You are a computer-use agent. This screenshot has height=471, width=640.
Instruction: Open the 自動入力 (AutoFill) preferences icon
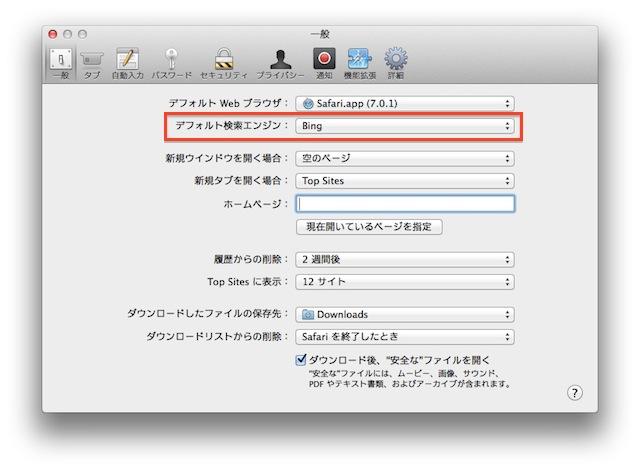click(128, 63)
